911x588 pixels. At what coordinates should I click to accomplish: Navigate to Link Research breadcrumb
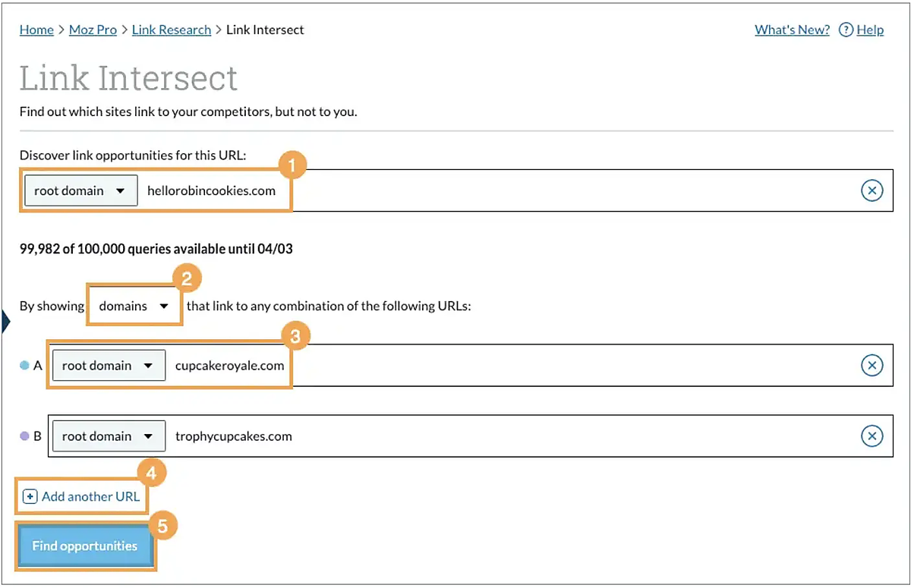pos(172,30)
